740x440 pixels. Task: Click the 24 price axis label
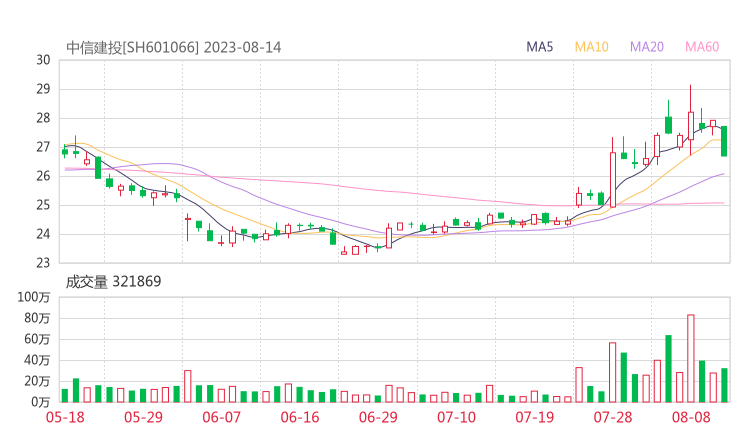[x=43, y=234]
